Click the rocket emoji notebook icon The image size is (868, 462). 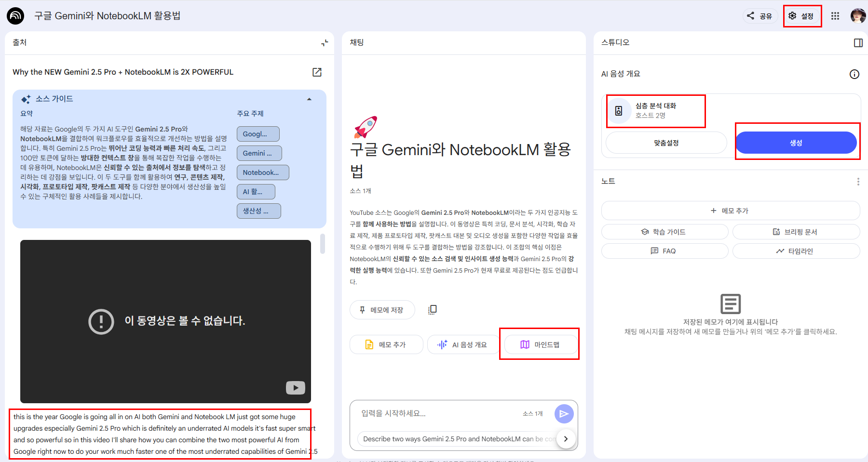pos(366,127)
